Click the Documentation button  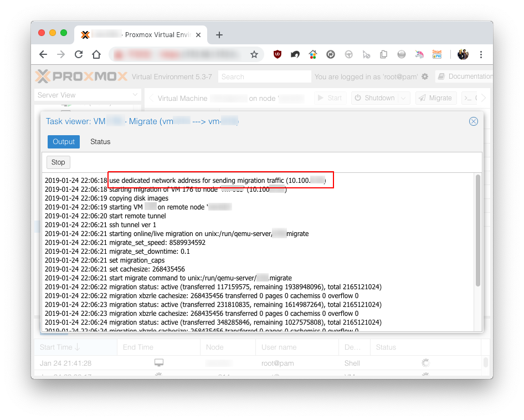[465, 76]
